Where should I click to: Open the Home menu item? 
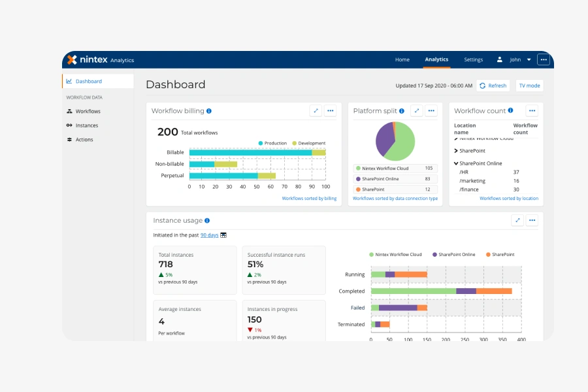point(402,59)
